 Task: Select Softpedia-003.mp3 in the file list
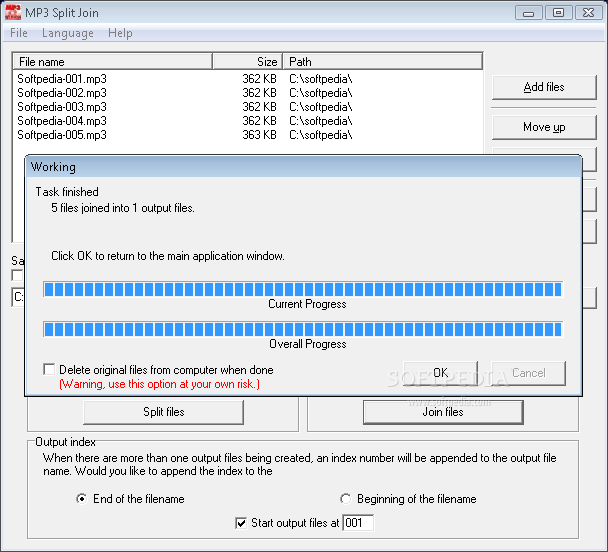(x=62, y=107)
